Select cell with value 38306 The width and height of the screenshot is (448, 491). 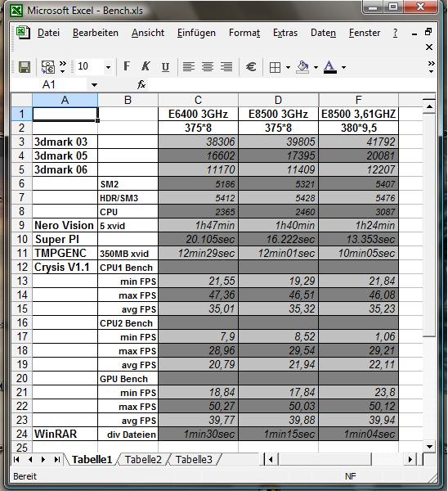tap(198, 142)
